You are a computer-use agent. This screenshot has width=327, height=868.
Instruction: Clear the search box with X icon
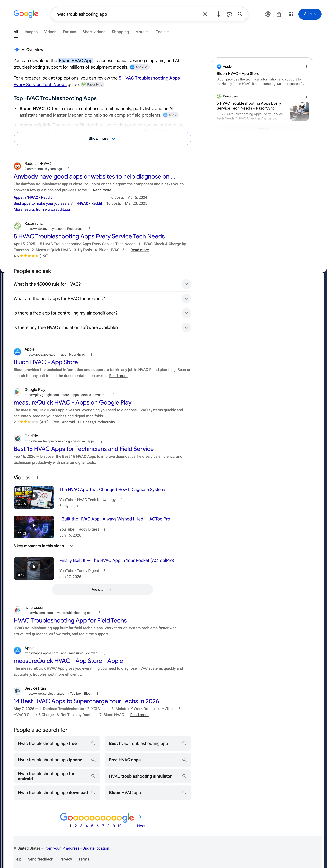(205, 14)
